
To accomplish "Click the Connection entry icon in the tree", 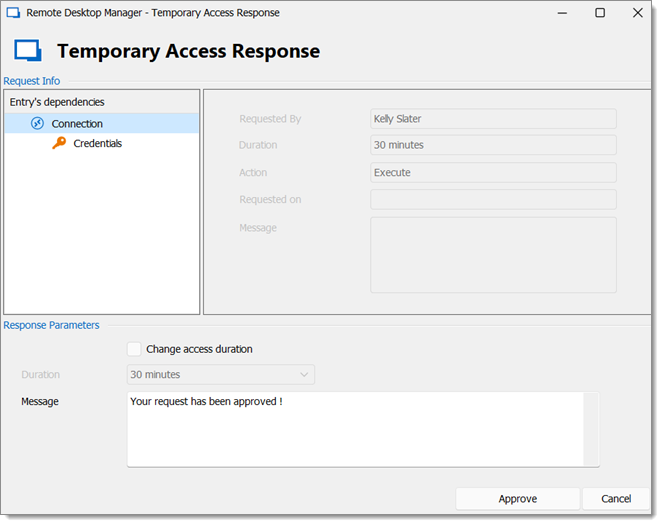I will tap(37, 123).
